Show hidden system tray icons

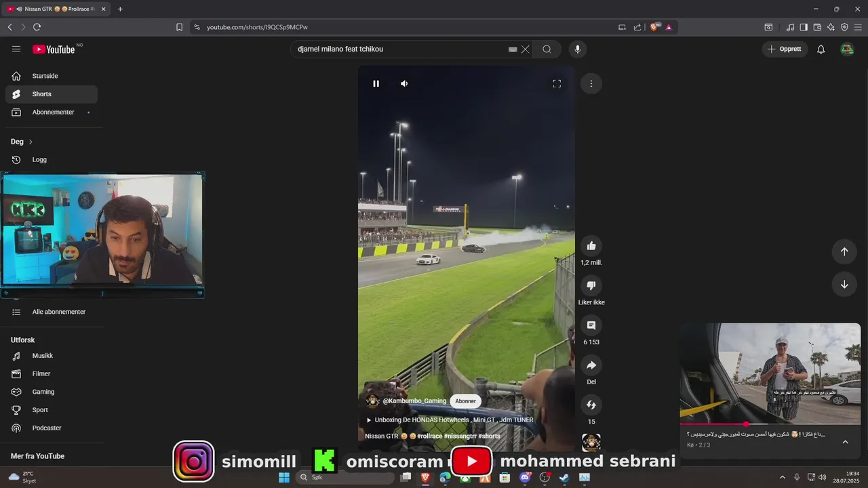(x=782, y=477)
